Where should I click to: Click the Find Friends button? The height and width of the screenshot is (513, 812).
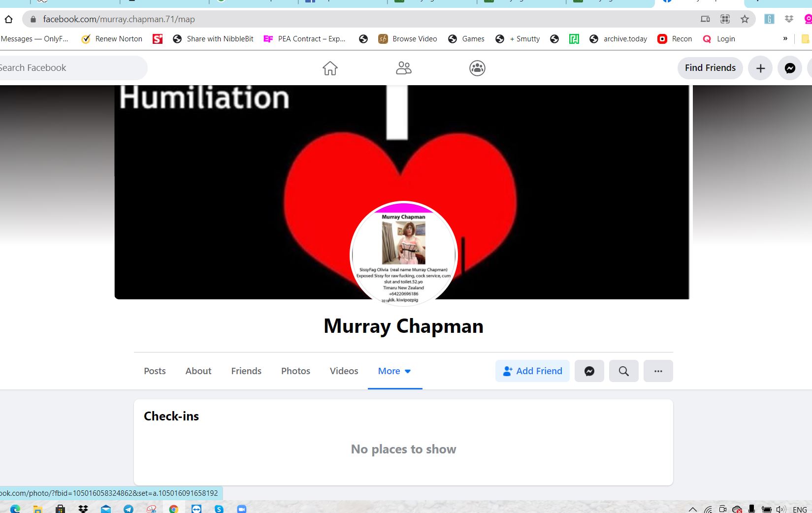pos(710,68)
